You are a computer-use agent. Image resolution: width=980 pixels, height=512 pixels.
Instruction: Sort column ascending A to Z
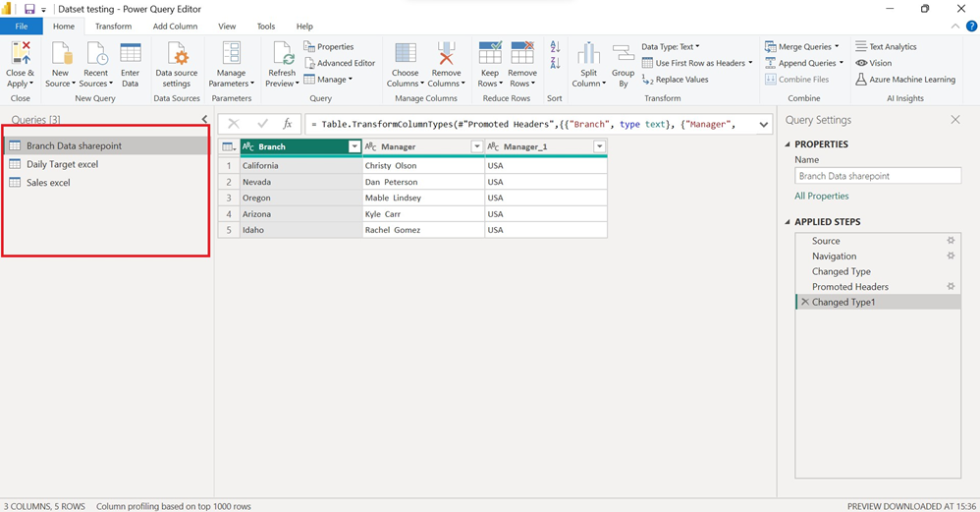tap(555, 46)
